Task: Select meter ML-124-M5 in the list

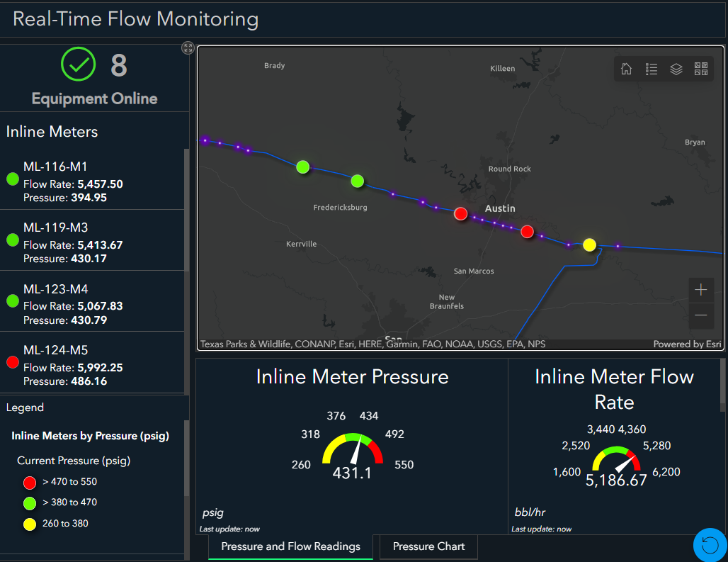Action: click(x=92, y=362)
